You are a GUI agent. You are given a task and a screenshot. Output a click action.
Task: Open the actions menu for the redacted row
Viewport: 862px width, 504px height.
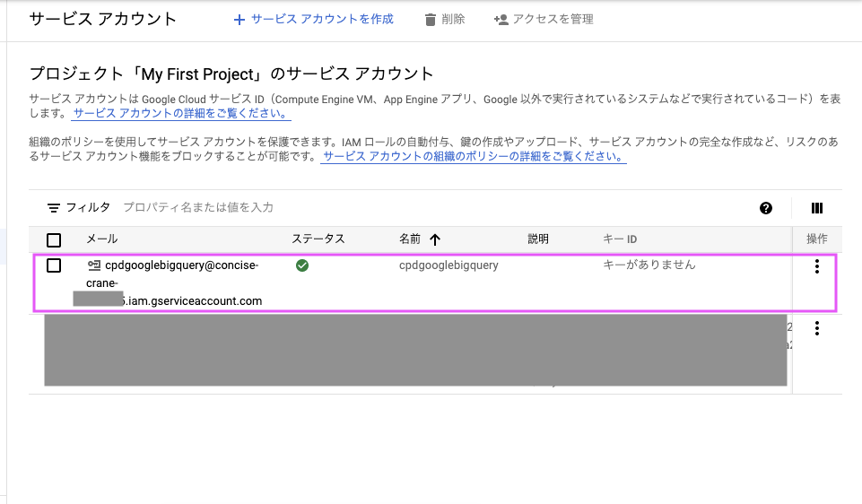[817, 328]
